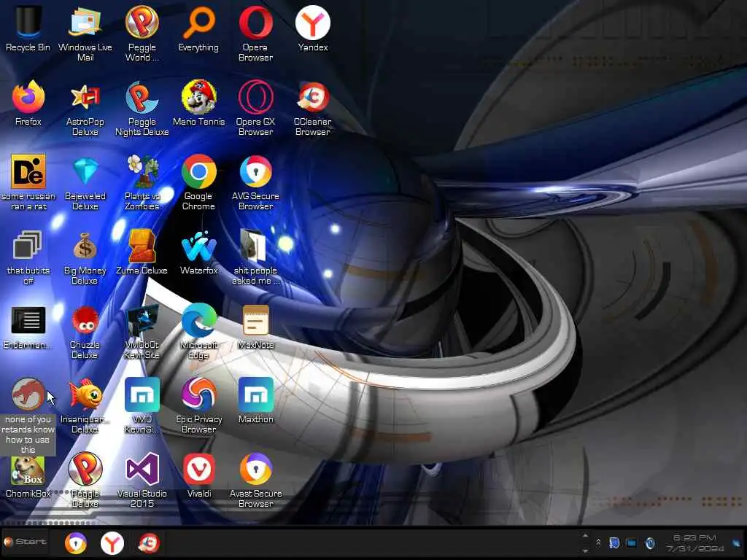Click the show desktop button at taskbar end

pyautogui.click(x=737, y=543)
